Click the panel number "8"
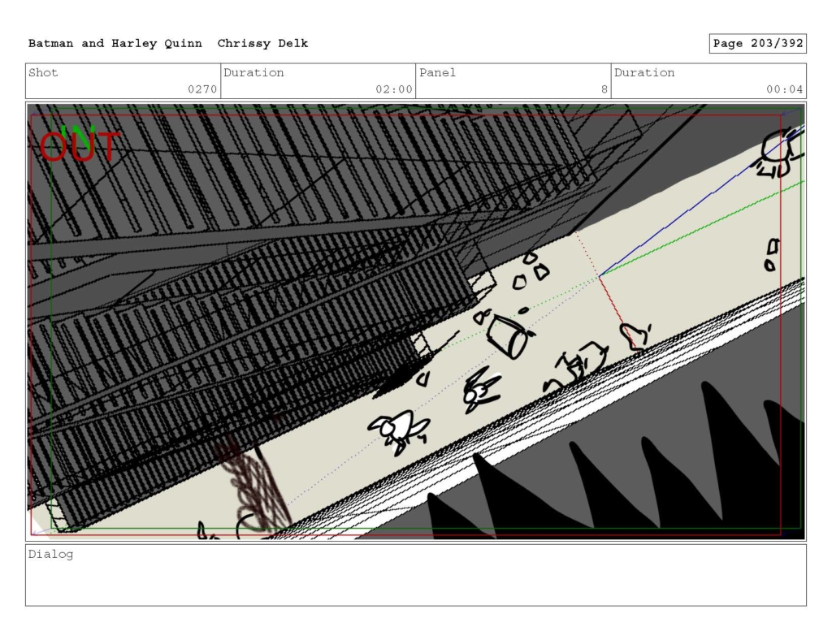 604,89
